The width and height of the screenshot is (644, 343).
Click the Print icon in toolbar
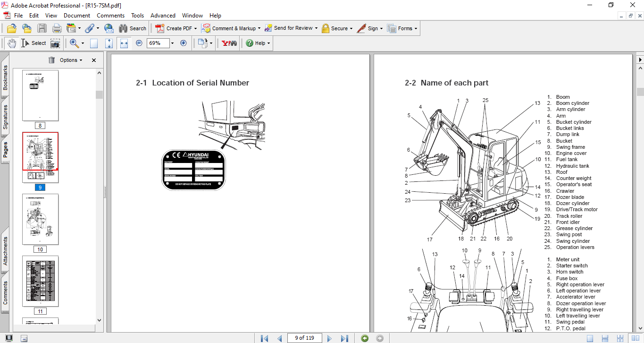[57, 28]
